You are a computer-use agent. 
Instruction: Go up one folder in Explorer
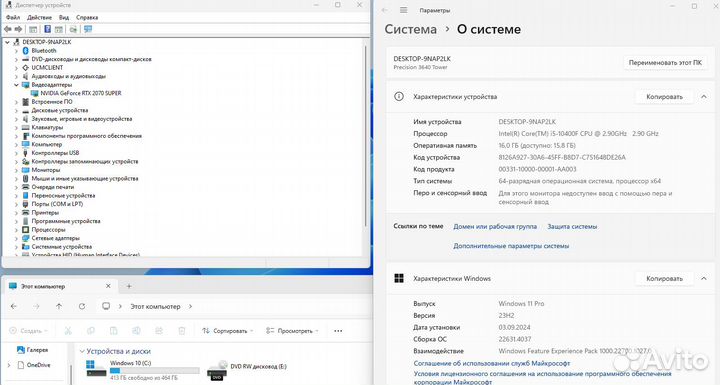(x=59, y=306)
